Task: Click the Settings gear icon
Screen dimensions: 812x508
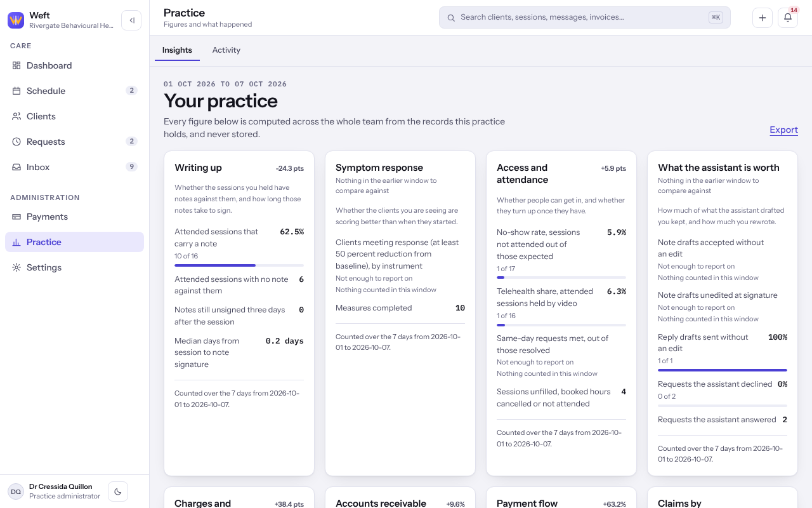Action: click(x=16, y=267)
